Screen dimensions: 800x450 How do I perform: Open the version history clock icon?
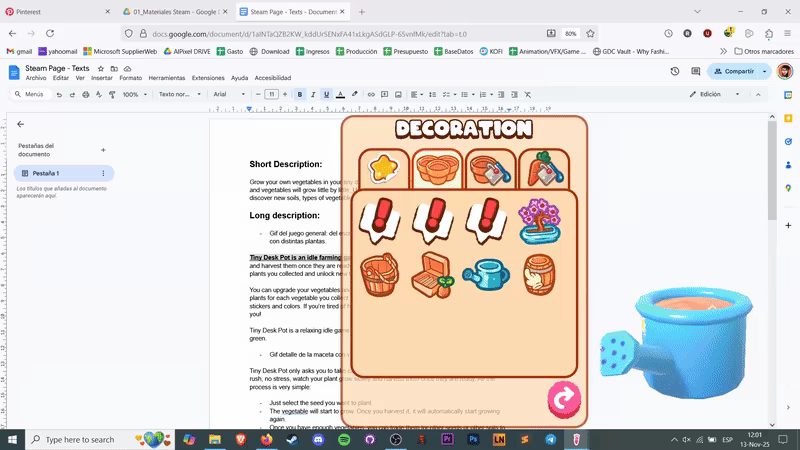coord(674,71)
